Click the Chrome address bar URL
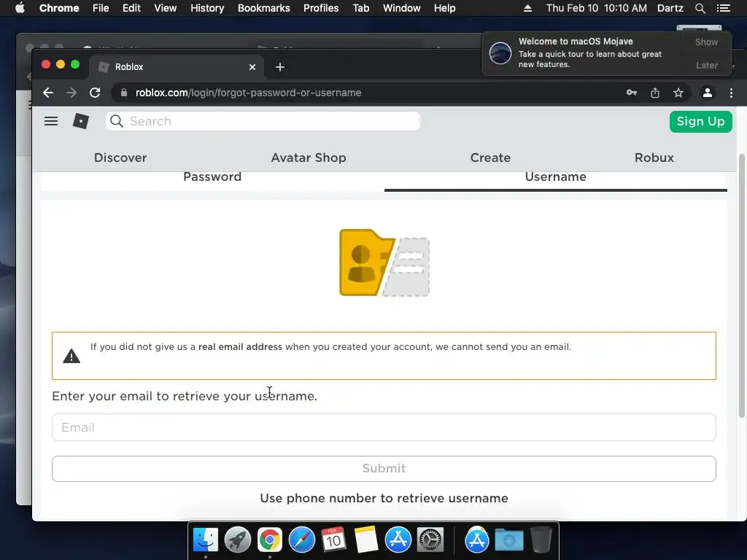This screenshot has height=560, width=747. pyautogui.click(x=248, y=93)
